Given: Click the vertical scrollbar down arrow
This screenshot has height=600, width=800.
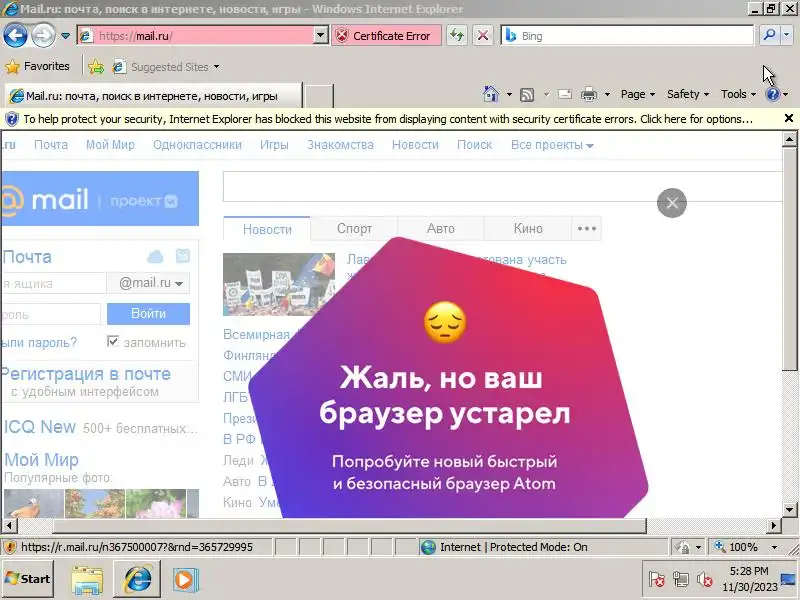Looking at the screenshot, I should coord(789,509).
